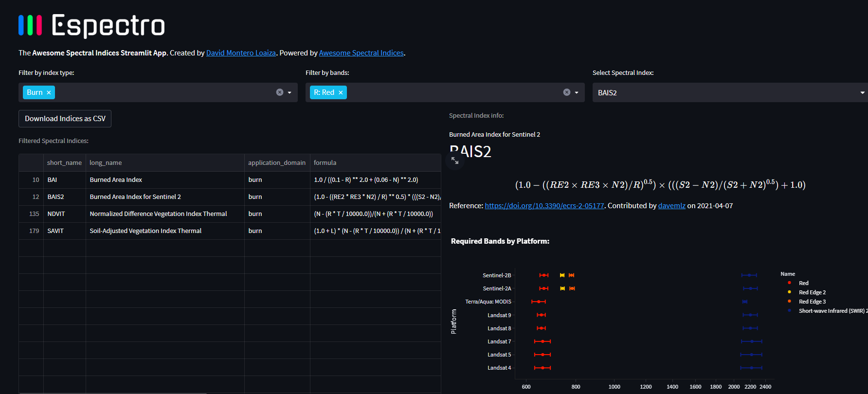Toggle the Short-wave Infrared legend entry
The image size is (868, 394).
(827, 311)
